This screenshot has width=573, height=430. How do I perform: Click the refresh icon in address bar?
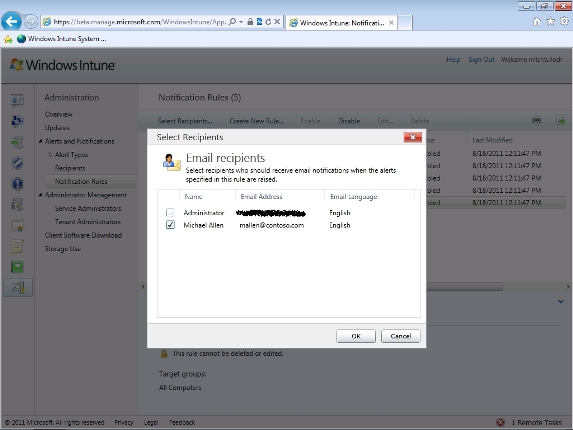pos(268,22)
